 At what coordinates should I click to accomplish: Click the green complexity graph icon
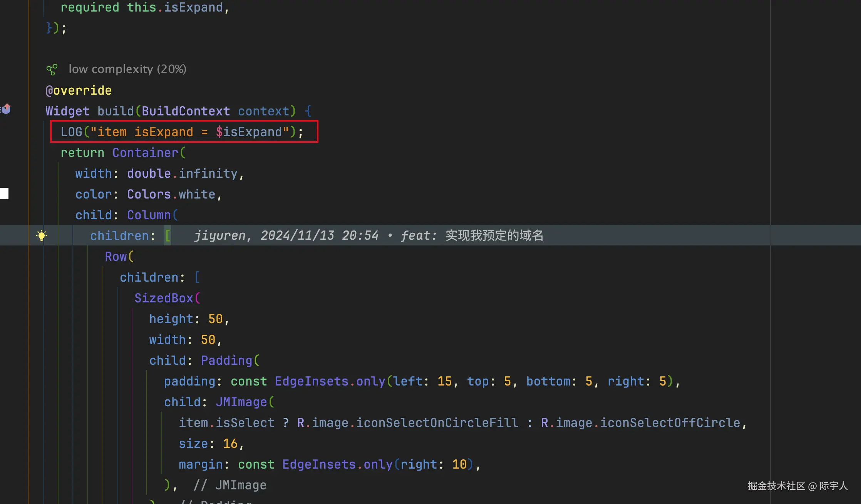pos(52,70)
